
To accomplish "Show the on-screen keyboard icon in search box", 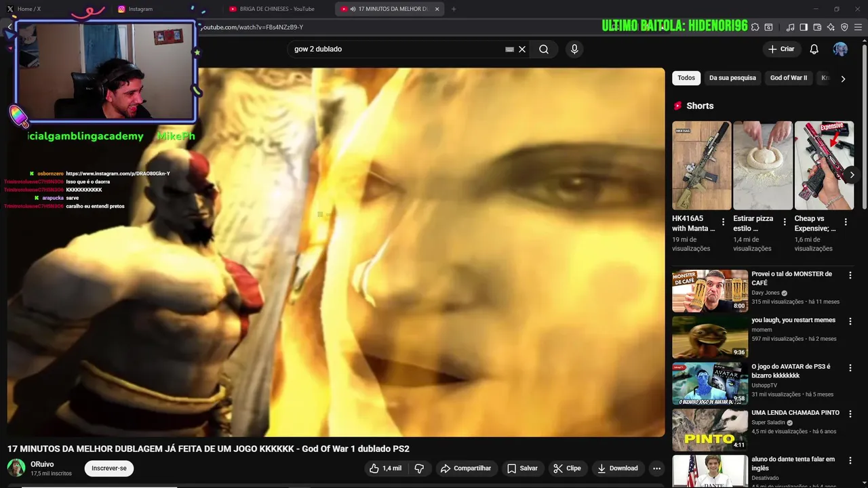I will click(509, 49).
